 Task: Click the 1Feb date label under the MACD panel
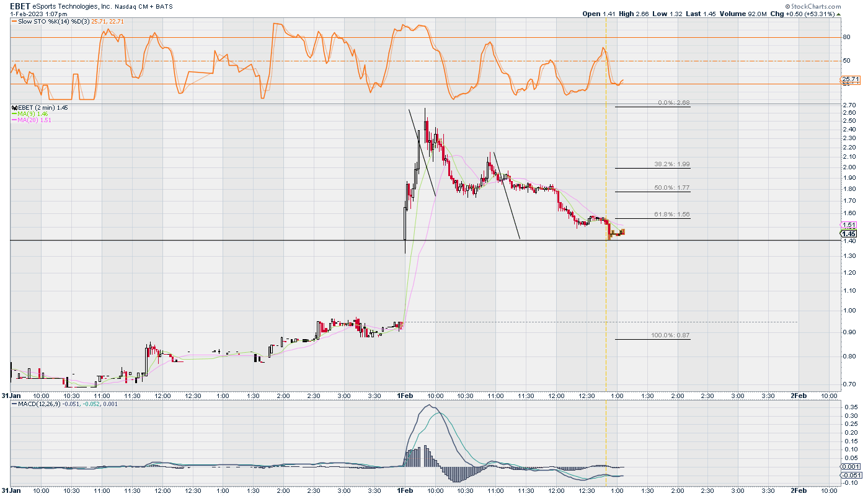coord(405,490)
